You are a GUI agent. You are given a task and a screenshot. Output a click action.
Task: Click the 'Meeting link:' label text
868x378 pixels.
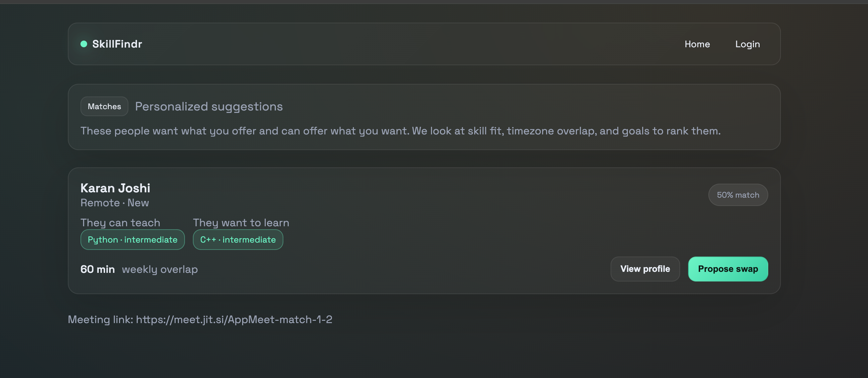(x=100, y=319)
